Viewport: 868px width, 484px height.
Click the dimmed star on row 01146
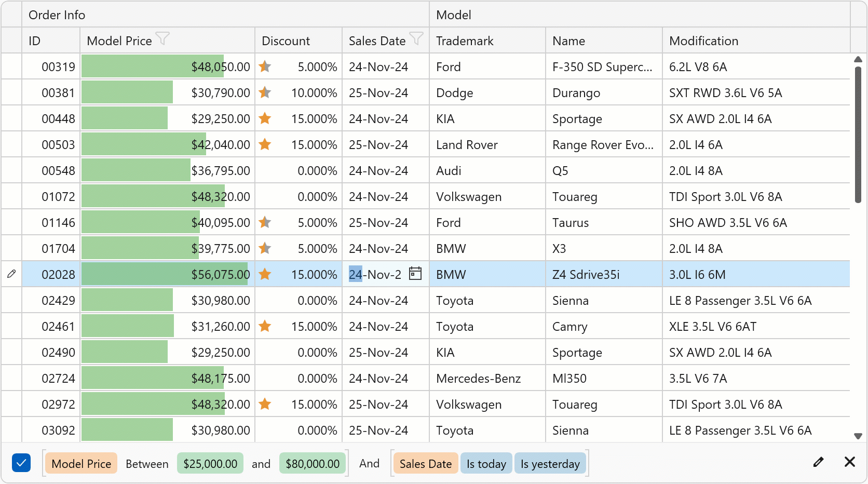(x=265, y=222)
